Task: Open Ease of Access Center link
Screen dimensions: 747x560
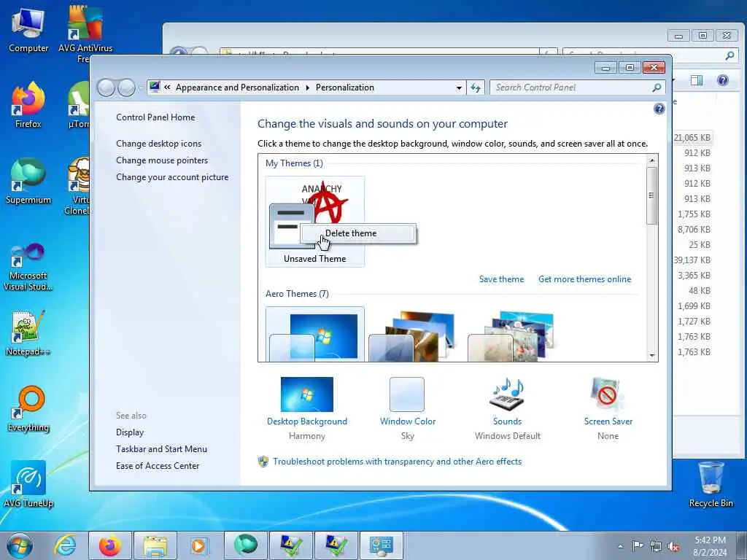Action: pyautogui.click(x=158, y=466)
